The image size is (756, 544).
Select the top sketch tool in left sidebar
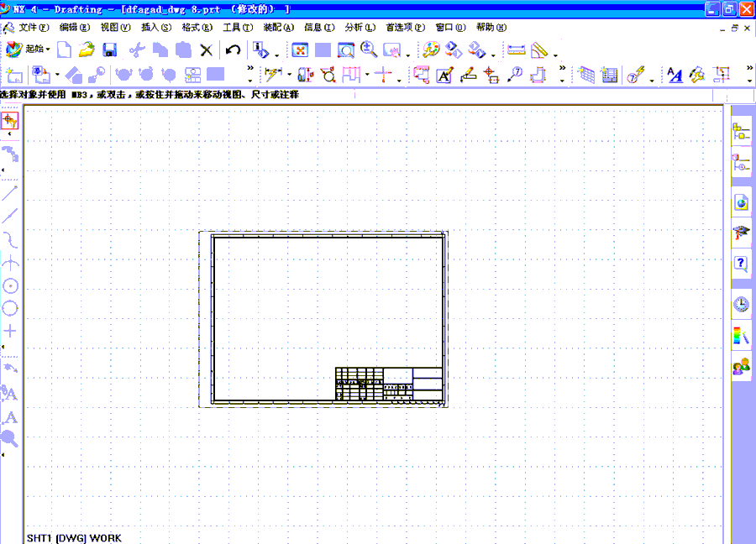point(9,120)
